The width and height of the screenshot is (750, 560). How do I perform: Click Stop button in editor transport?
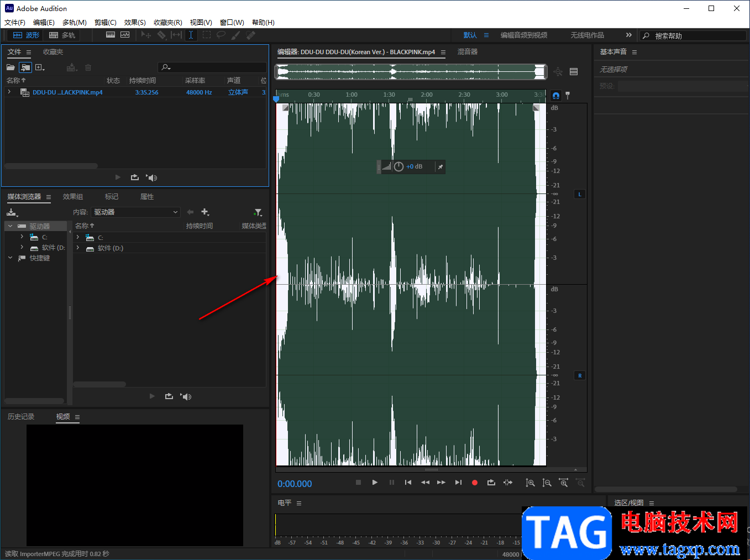point(358,483)
